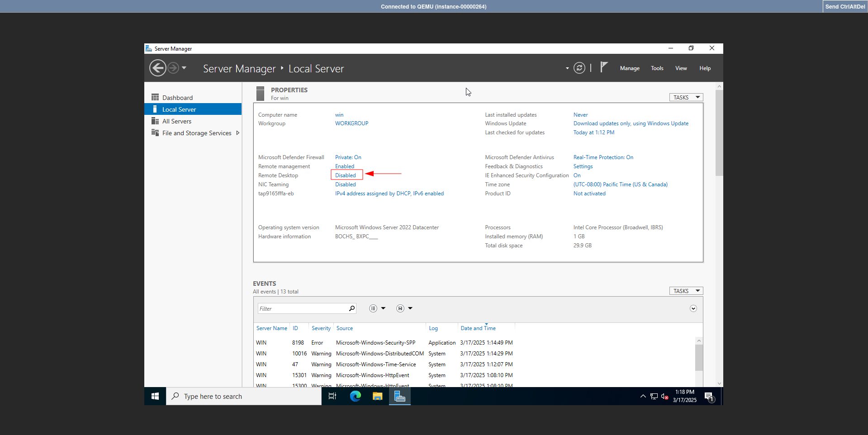Click the refresh icon in header
Image resolution: width=868 pixels, height=435 pixels.
click(x=579, y=68)
